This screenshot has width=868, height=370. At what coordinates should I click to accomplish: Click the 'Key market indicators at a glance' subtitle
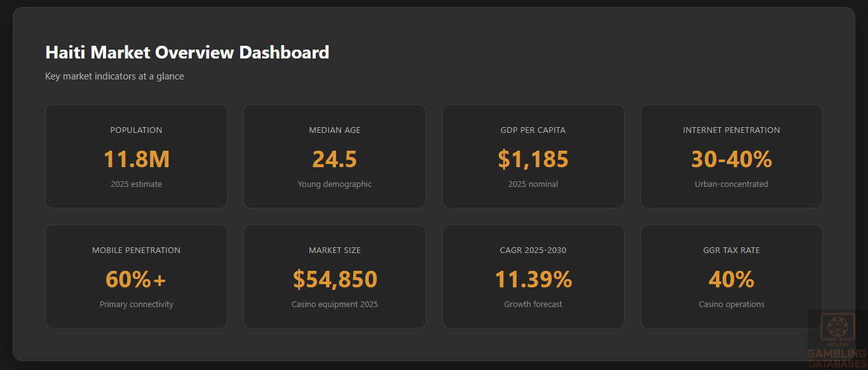click(x=114, y=76)
